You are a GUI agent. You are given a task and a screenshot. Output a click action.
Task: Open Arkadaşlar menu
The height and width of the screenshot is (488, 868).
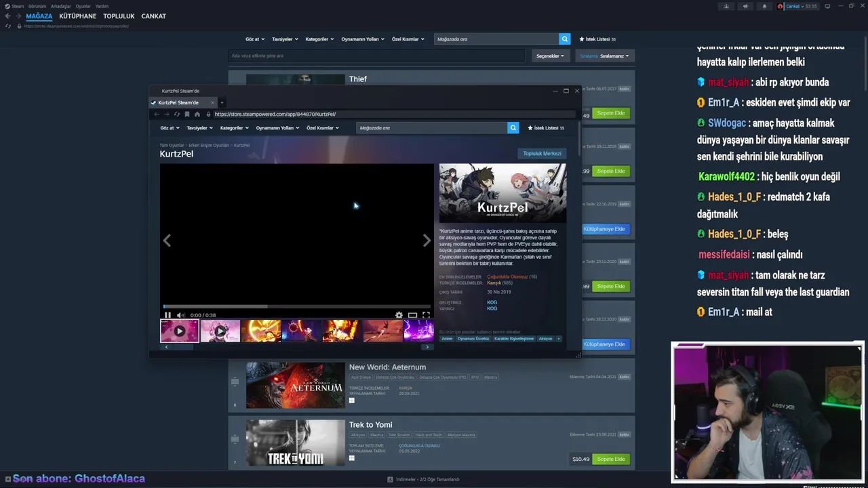click(x=61, y=6)
